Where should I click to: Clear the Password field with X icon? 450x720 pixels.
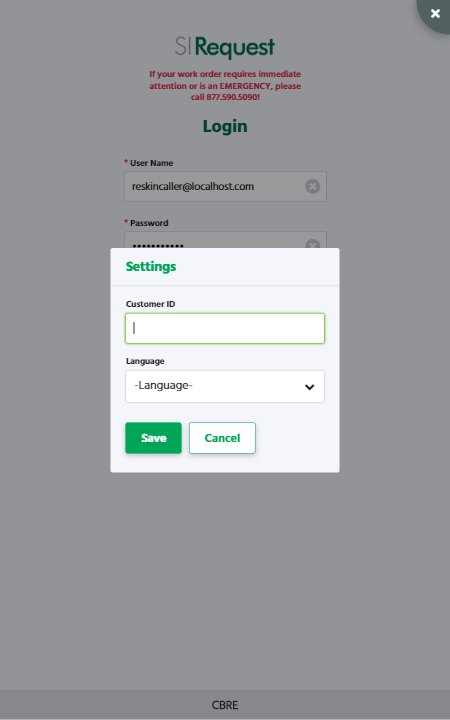(313, 244)
